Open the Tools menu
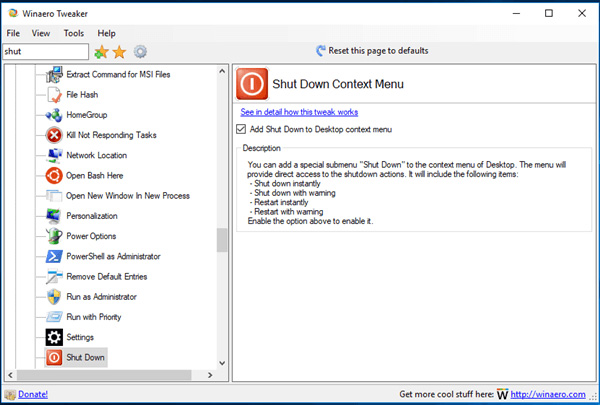600x405 pixels. 74,33
